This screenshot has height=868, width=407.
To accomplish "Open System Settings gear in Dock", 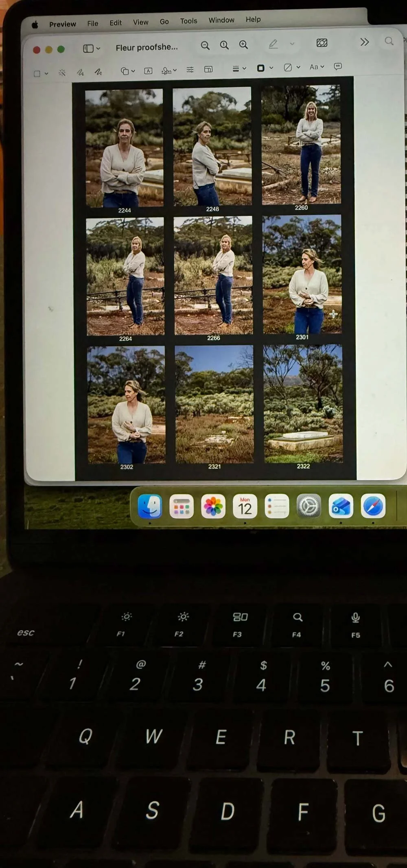I will pyautogui.click(x=309, y=506).
